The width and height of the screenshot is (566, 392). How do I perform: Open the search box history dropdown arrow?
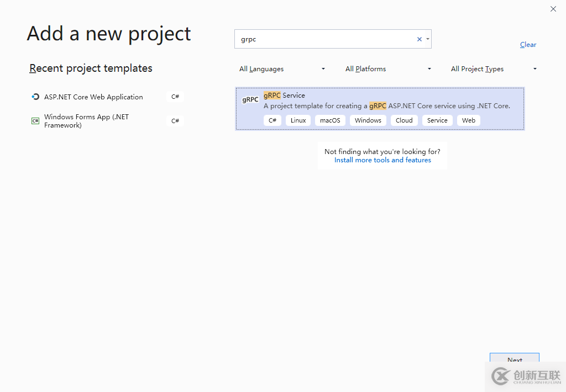428,39
